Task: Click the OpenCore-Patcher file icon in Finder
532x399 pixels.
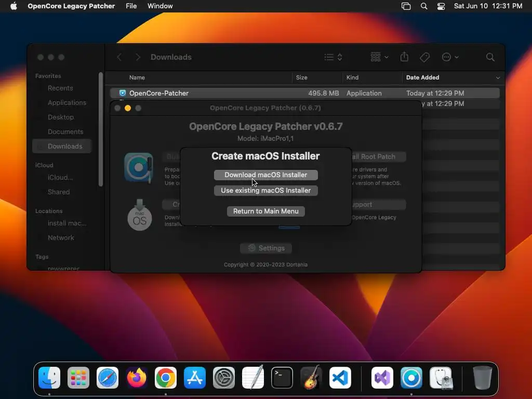Action: (123, 93)
